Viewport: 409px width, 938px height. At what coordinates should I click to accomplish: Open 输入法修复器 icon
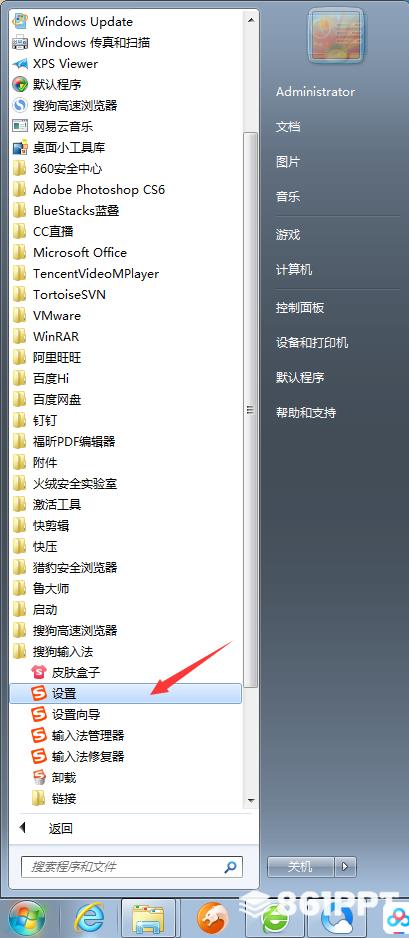(39, 756)
